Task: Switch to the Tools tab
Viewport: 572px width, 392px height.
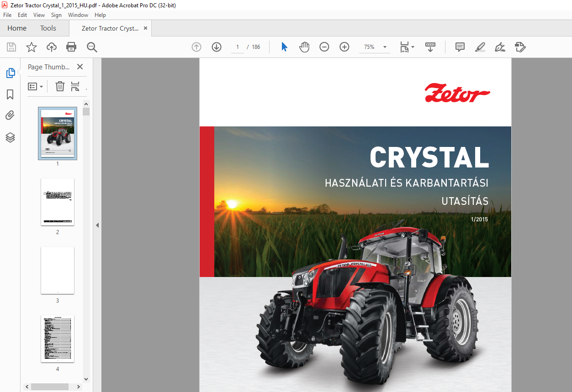Action: coord(48,28)
